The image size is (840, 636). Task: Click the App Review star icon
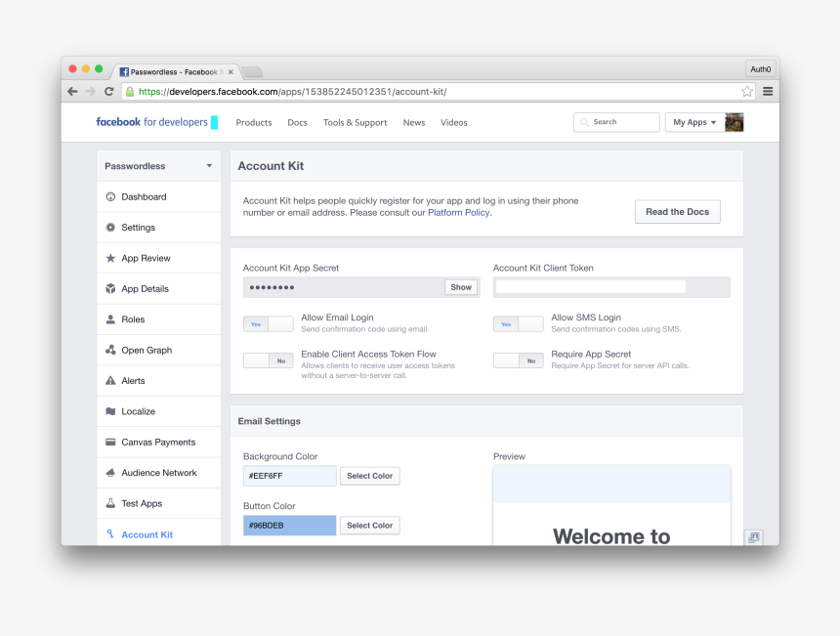pyautogui.click(x=110, y=258)
